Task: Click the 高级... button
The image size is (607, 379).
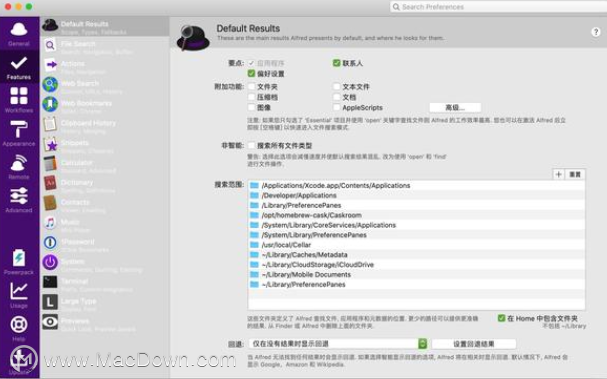Action: tap(455, 107)
